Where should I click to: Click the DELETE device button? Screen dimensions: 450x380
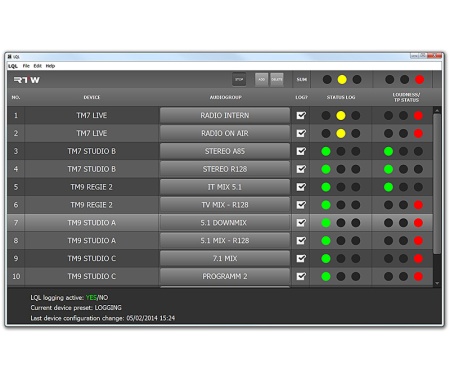(277, 79)
